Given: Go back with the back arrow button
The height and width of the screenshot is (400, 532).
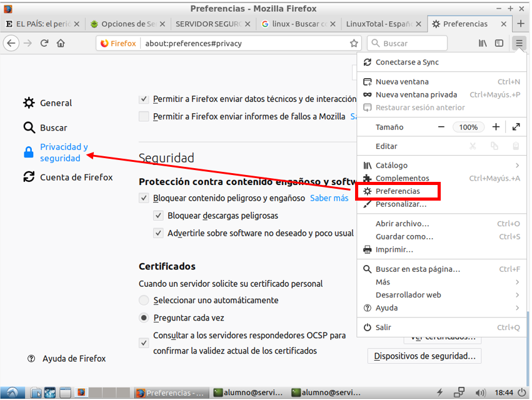Looking at the screenshot, I should coord(11,43).
